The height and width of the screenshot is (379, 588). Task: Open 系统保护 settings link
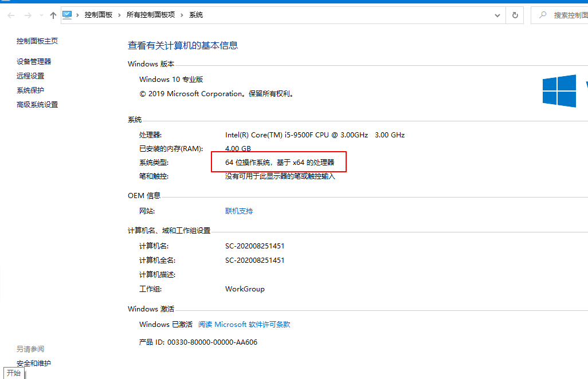[30, 90]
